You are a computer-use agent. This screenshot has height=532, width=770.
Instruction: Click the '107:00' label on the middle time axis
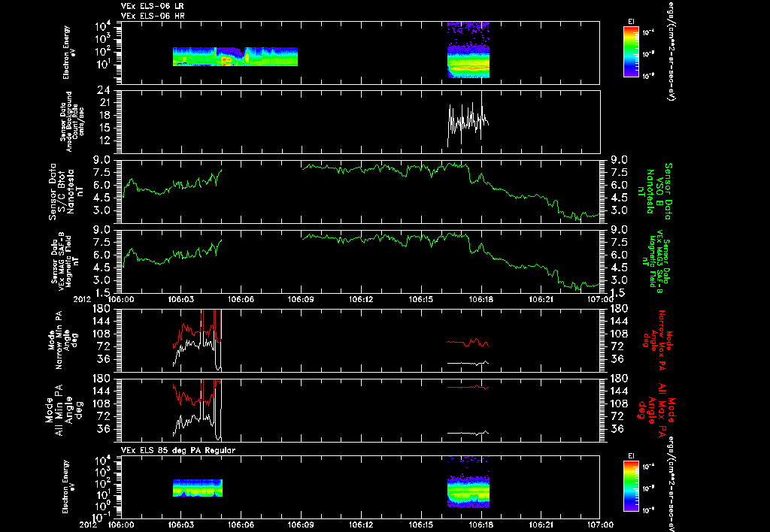[x=600, y=299]
